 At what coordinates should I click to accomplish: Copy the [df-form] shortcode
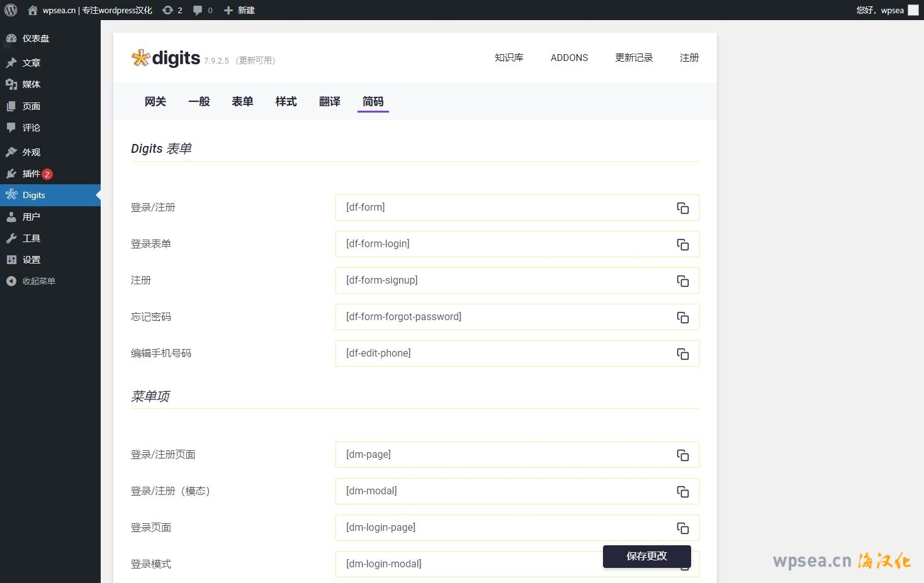pos(682,208)
